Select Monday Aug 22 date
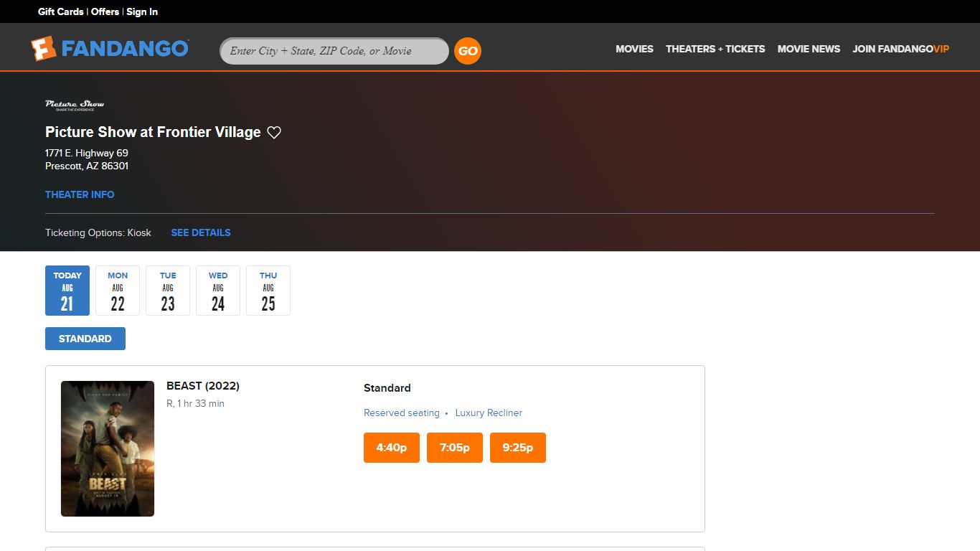Viewport: 980px width, 551px height. point(118,291)
